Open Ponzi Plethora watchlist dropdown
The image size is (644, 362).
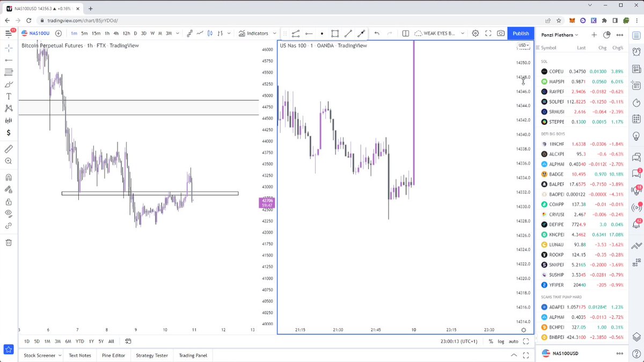tap(560, 35)
